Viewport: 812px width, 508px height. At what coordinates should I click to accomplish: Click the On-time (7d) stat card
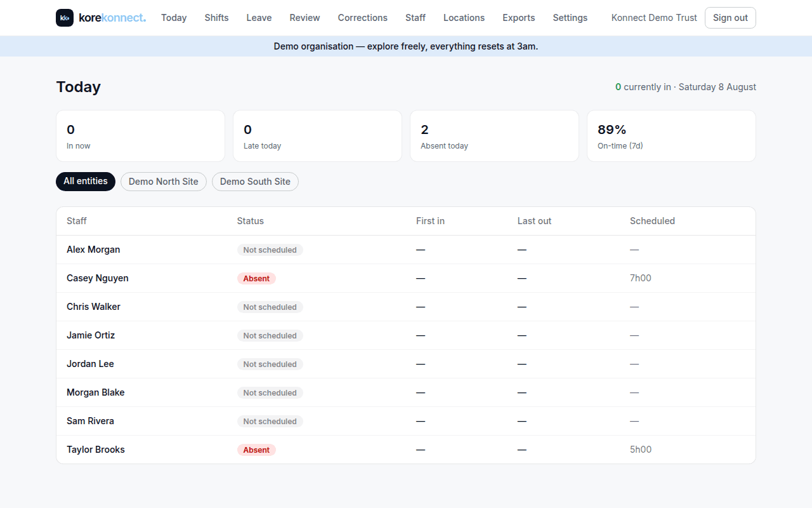click(671, 136)
